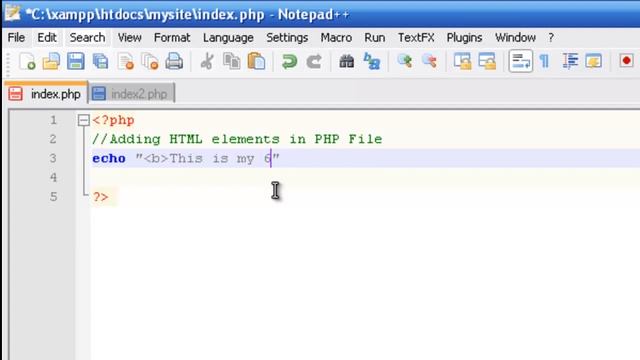Open the Plugins menu
This screenshot has width=640, height=360.
coord(464,38)
